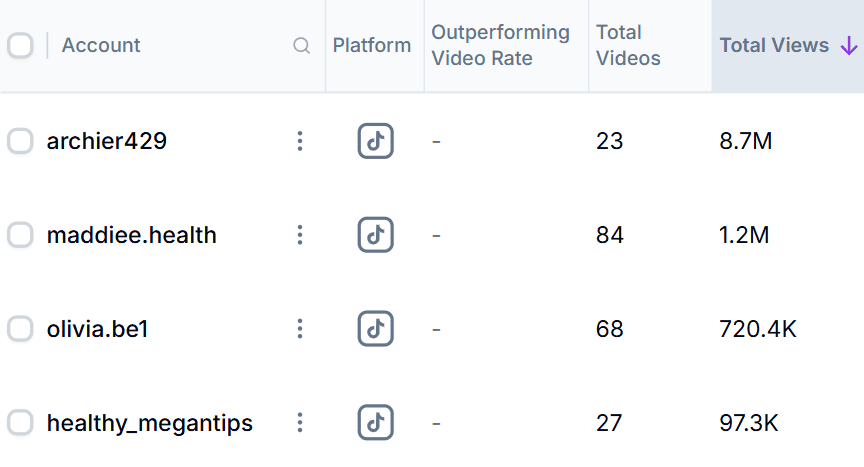
Task: Open the healthy_megantips account link
Action: click(x=149, y=423)
